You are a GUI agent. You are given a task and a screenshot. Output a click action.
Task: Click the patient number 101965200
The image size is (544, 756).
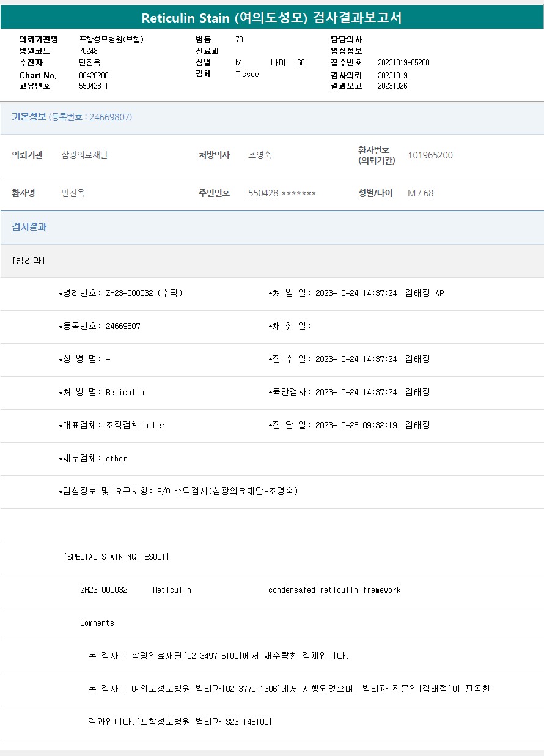pos(430,155)
